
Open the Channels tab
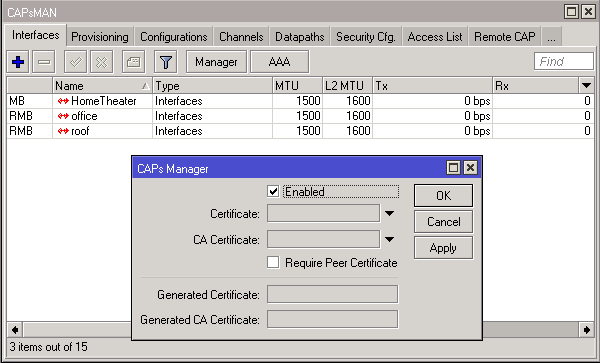pyautogui.click(x=241, y=37)
